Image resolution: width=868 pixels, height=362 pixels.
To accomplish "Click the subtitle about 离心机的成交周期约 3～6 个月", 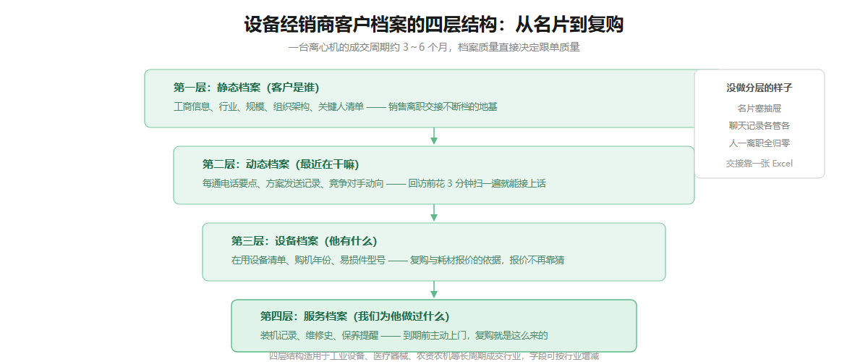I will 434,48.
